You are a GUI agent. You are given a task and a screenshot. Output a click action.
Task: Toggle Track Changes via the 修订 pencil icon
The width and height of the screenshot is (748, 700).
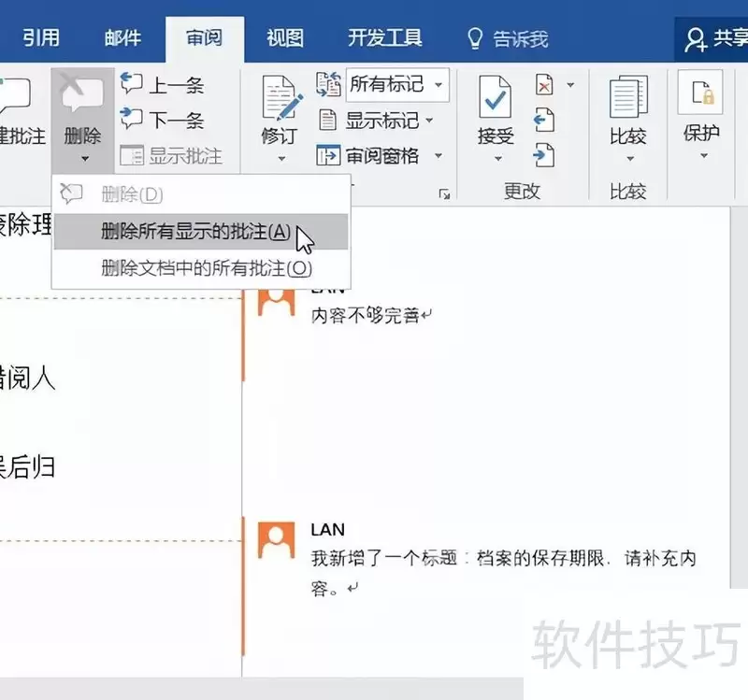coord(278,98)
